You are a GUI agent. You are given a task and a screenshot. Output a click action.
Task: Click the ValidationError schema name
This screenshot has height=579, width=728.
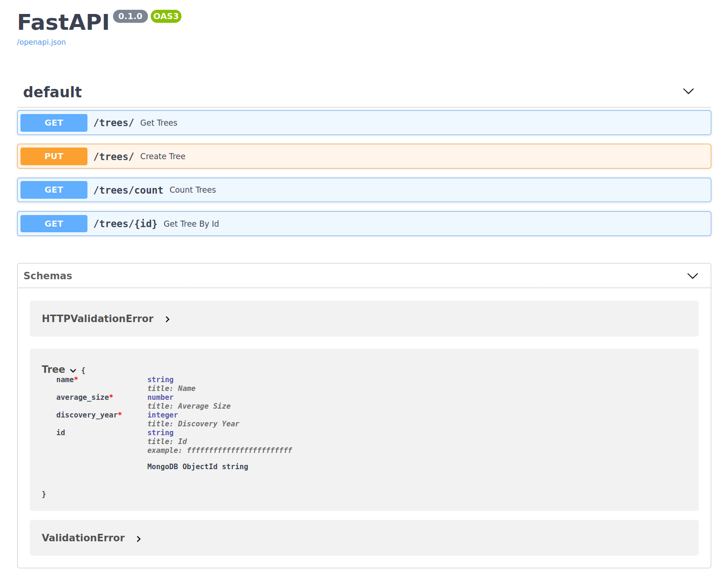pyautogui.click(x=83, y=538)
